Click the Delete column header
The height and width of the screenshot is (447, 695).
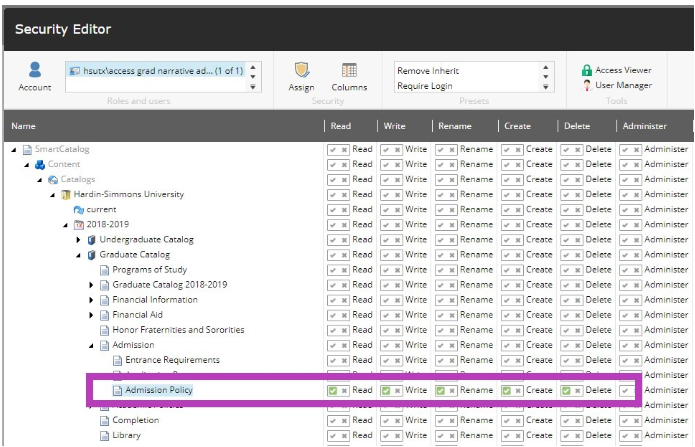(577, 126)
